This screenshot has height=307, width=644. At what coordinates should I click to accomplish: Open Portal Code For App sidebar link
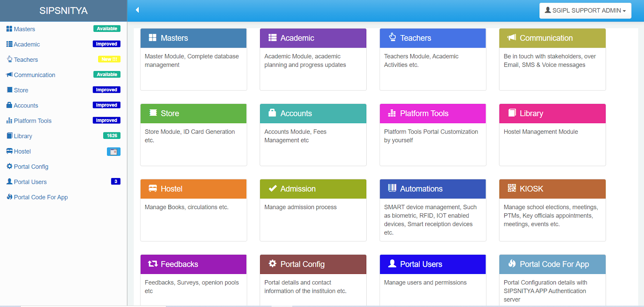(41, 197)
